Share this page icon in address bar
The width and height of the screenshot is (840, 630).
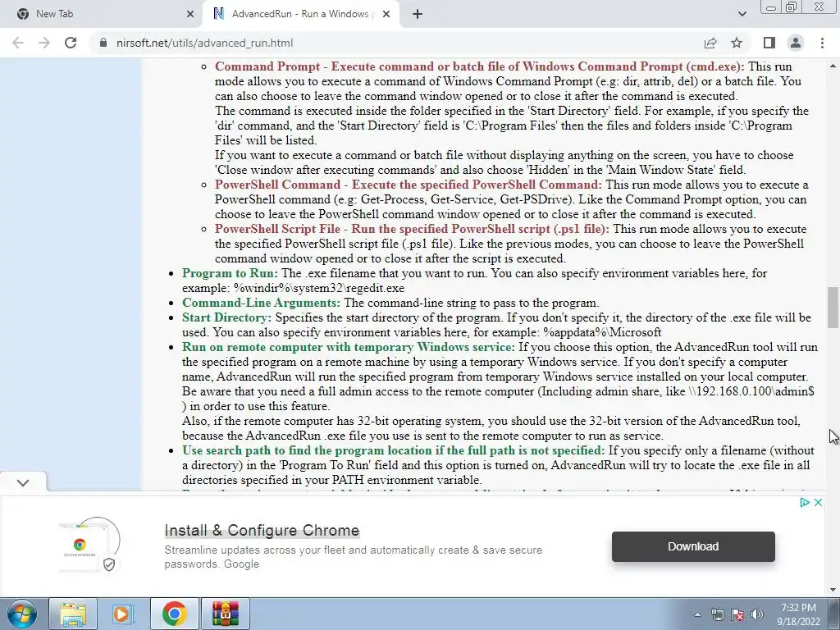click(x=710, y=43)
